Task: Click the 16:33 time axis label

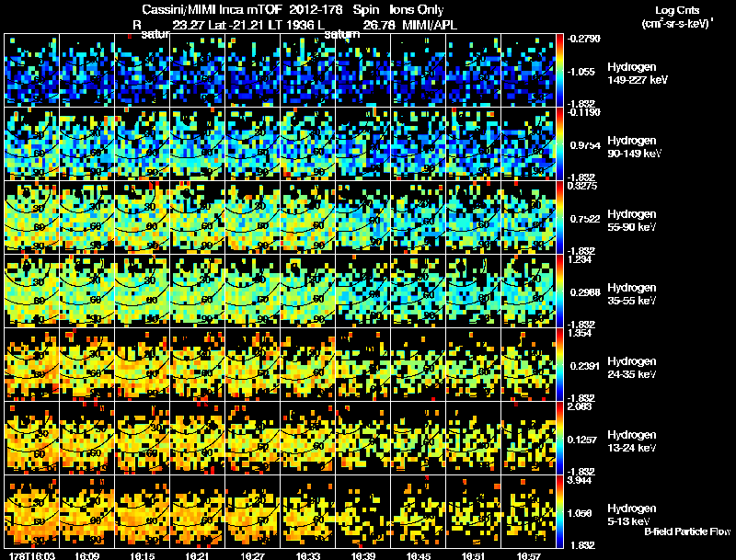Action: 308,555
